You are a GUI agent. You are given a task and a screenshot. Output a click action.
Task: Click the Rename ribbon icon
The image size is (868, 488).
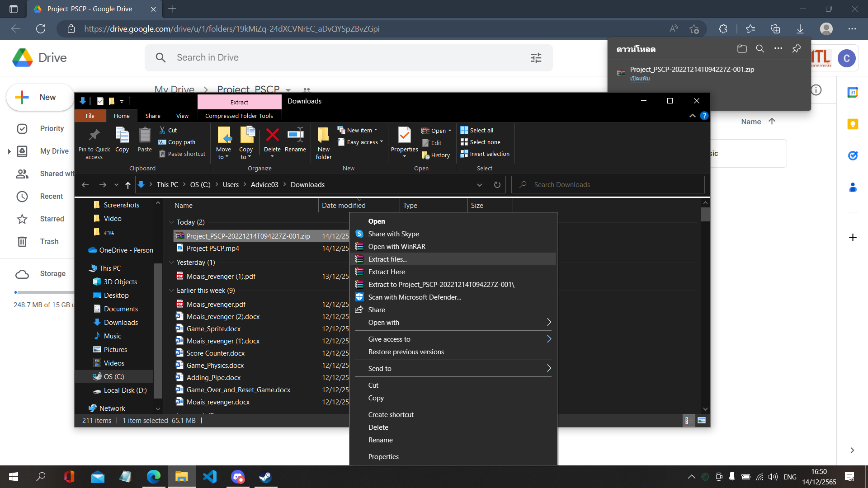(295, 136)
